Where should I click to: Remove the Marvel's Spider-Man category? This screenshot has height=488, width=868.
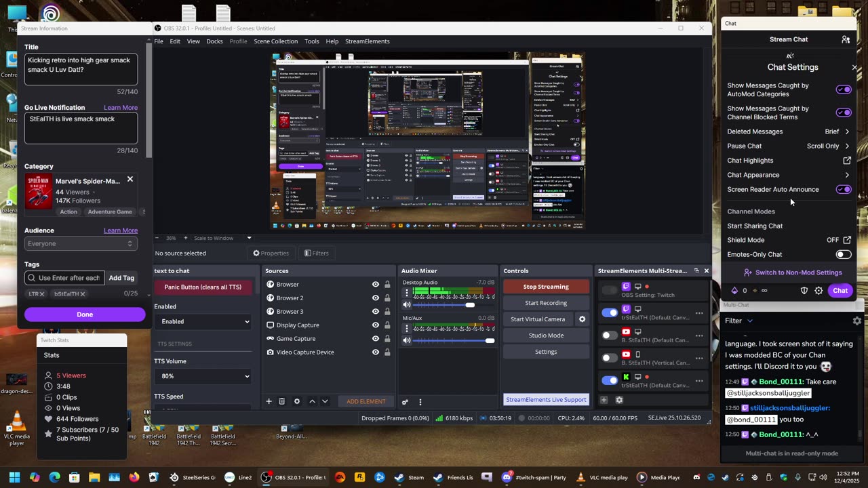click(130, 180)
